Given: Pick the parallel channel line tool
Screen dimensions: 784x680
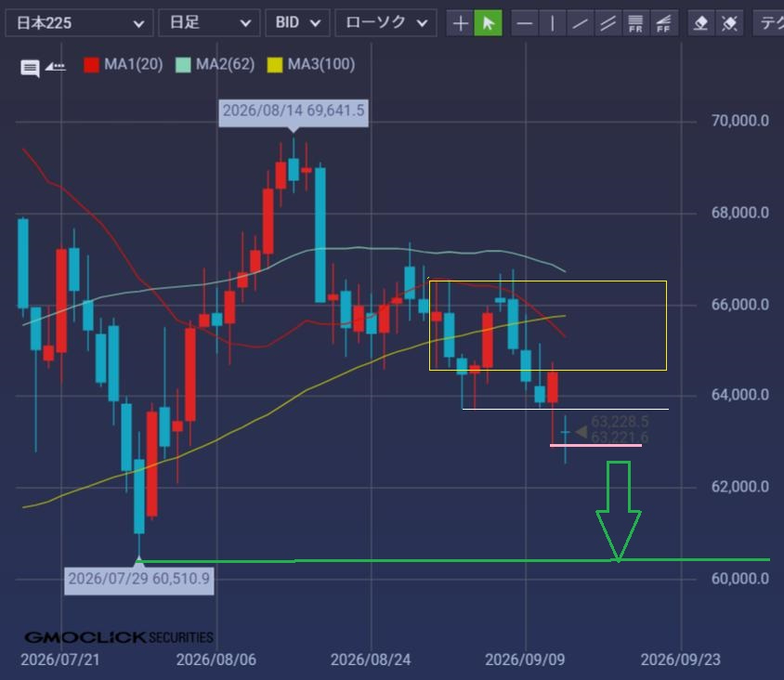Looking at the screenshot, I should click(x=608, y=23).
